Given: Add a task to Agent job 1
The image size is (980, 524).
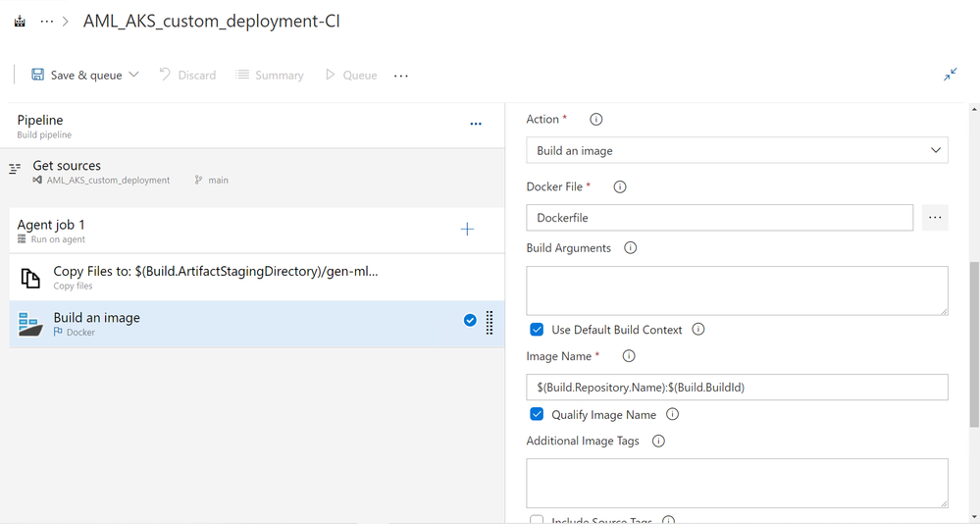Looking at the screenshot, I should click(x=467, y=230).
